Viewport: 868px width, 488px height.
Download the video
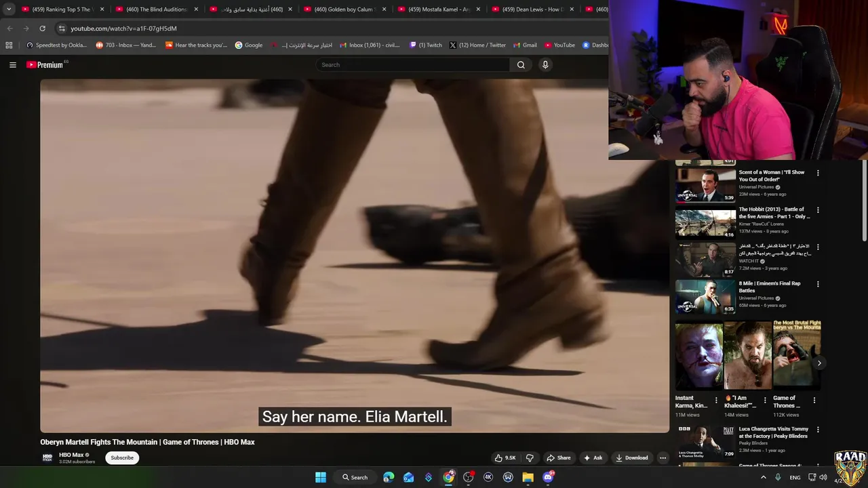click(x=631, y=457)
